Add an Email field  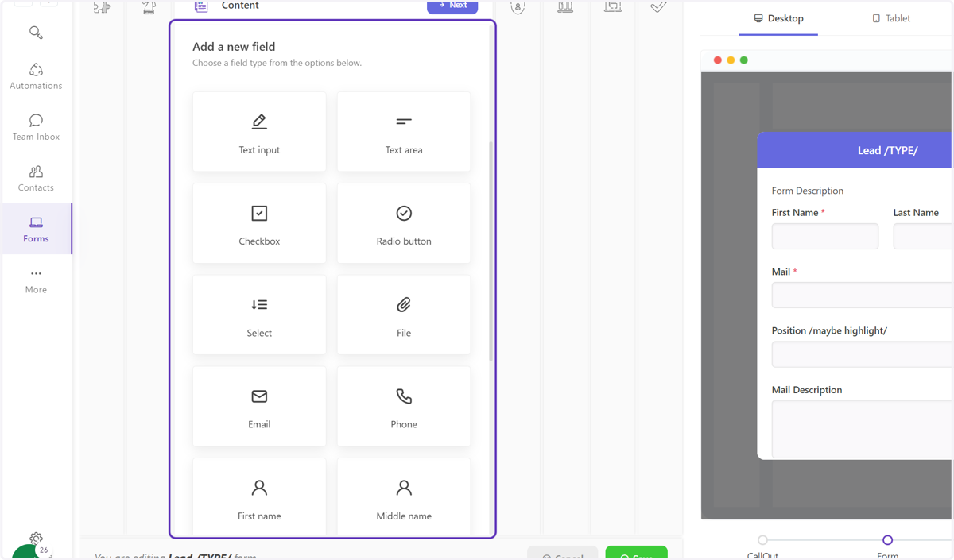pos(259,406)
